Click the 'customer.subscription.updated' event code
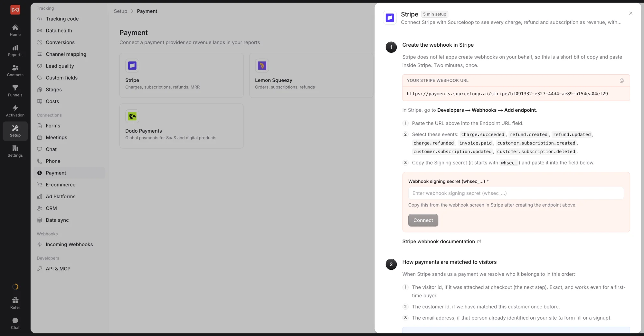 coord(452,152)
